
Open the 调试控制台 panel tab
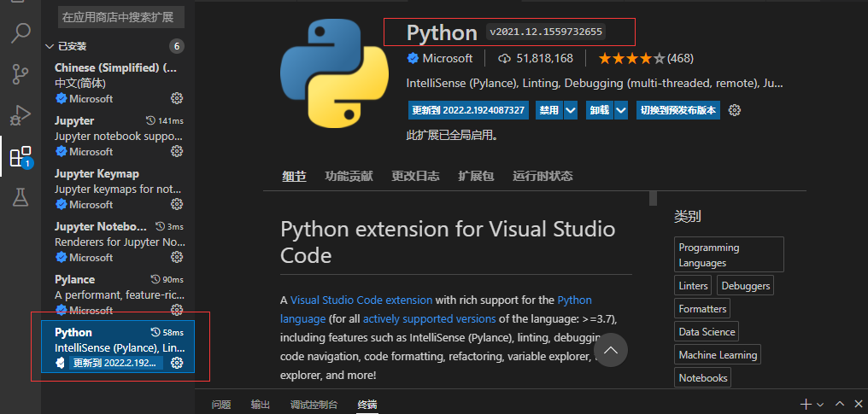(314, 405)
